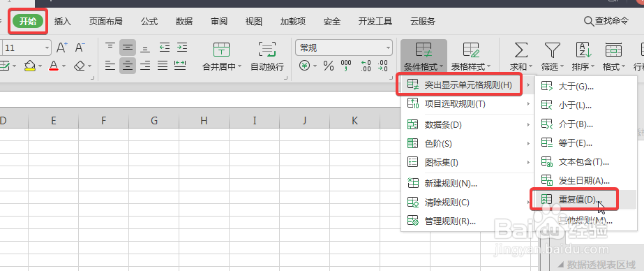
Task: Decrease font size with A- icon
Action: pyautogui.click(x=80, y=47)
